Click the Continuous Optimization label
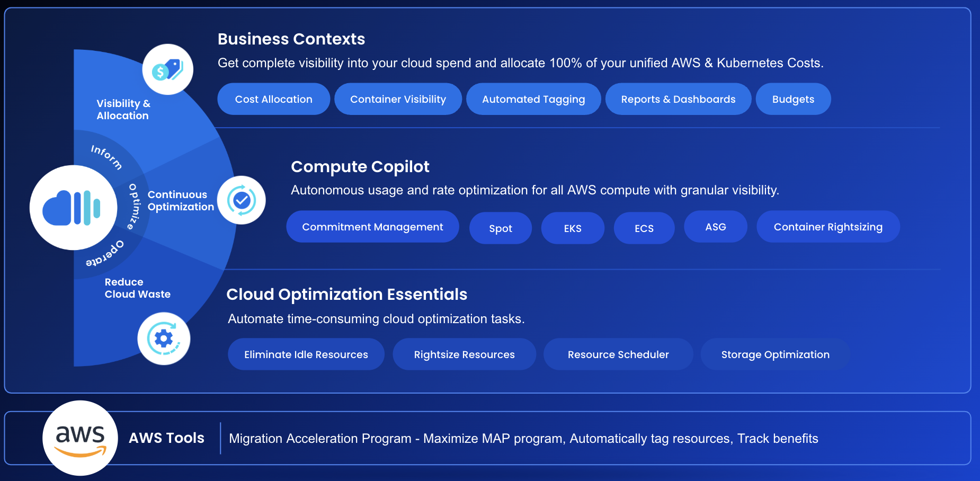 pos(181,201)
